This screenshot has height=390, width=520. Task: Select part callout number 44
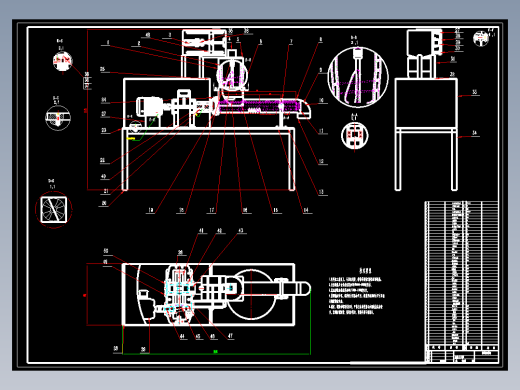point(182,336)
